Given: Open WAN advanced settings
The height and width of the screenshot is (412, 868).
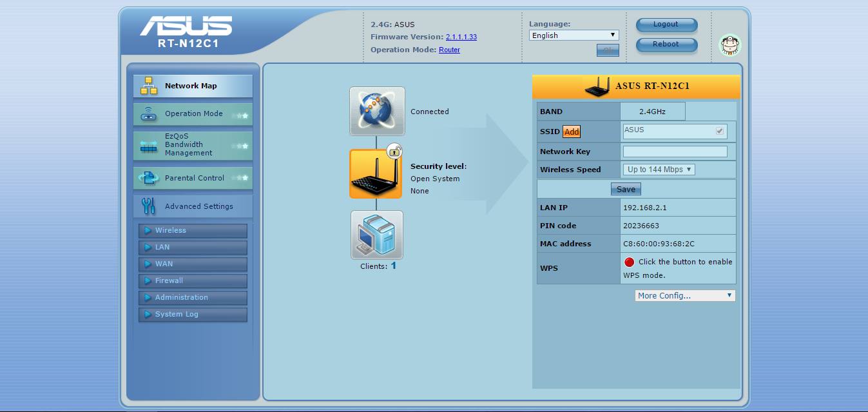Looking at the screenshot, I should pos(193,264).
